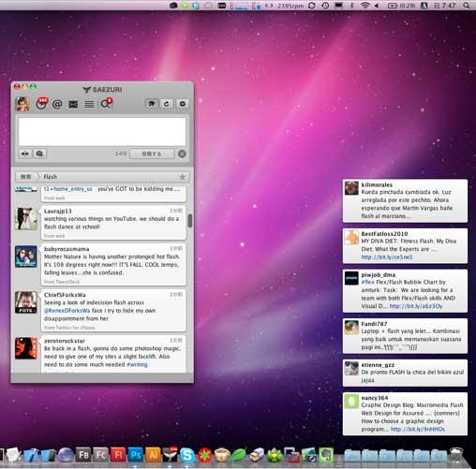Click the #writing hashtag link
This screenshot has height=469, width=476.
click(137, 364)
